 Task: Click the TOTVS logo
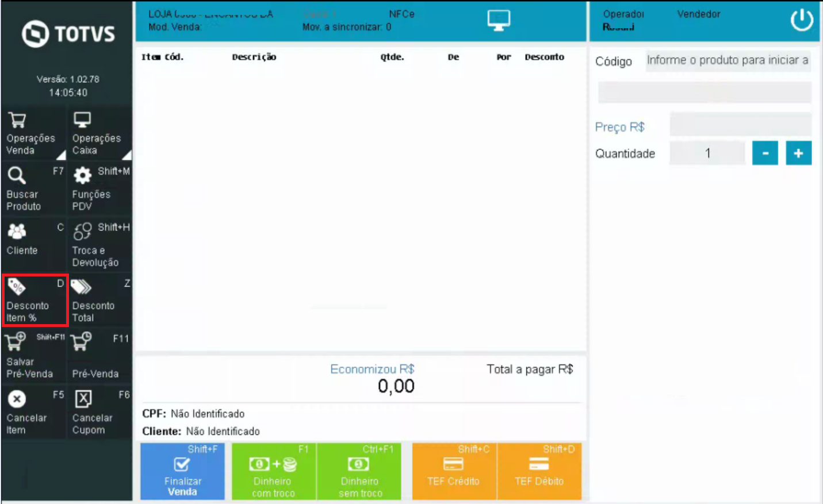[68, 34]
